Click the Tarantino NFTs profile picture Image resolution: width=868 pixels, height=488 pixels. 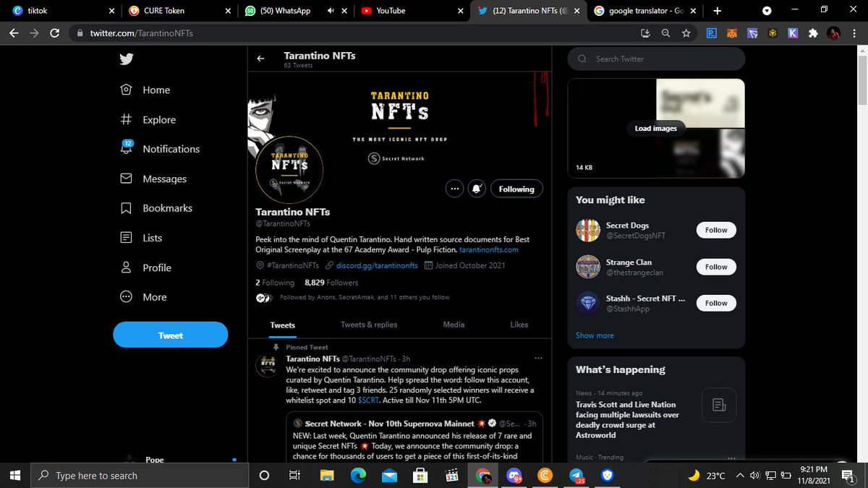pos(289,169)
